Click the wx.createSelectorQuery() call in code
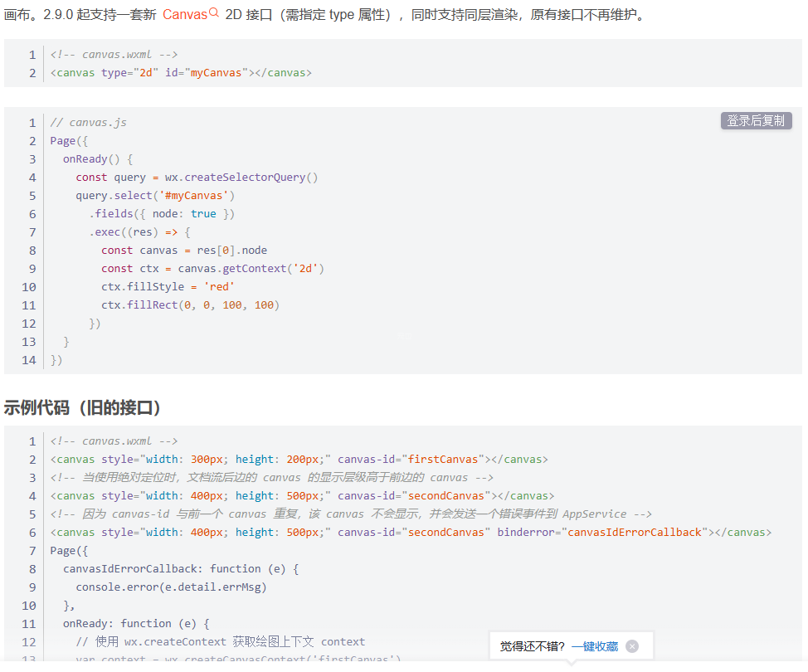The width and height of the screenshot is (808, 672). (x=241, y=178)
